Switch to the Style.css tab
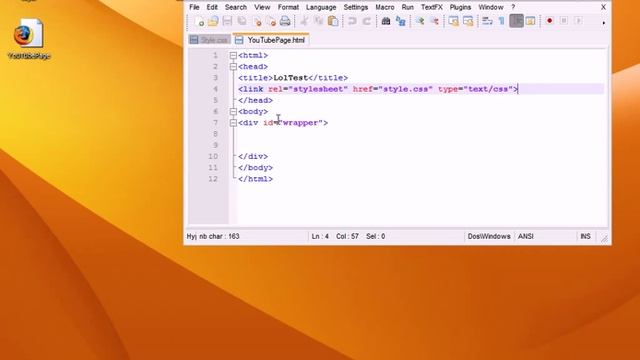640x360 pixels. tap(209, 40)
